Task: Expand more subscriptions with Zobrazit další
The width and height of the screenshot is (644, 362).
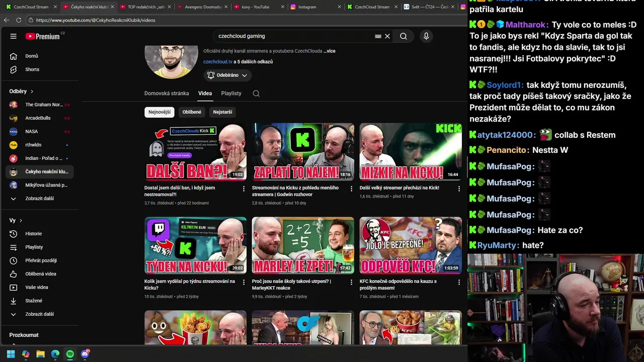Action: coord(39,199)
